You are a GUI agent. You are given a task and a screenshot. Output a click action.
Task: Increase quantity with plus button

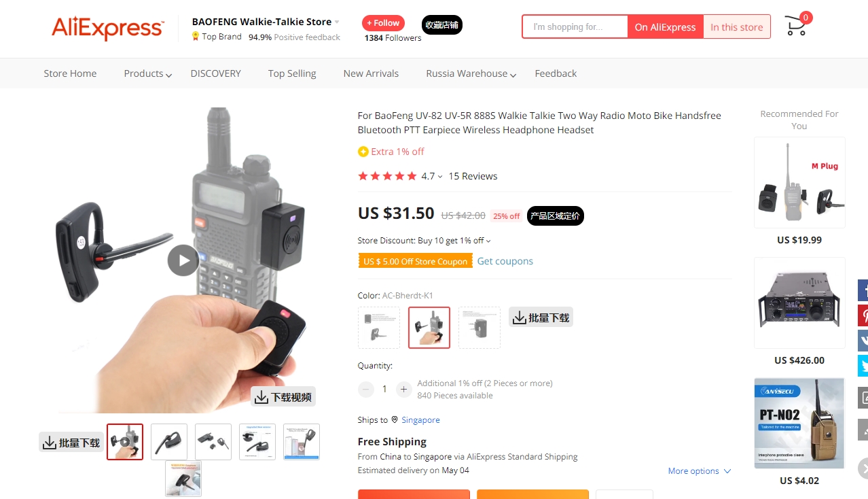[403, 389]
